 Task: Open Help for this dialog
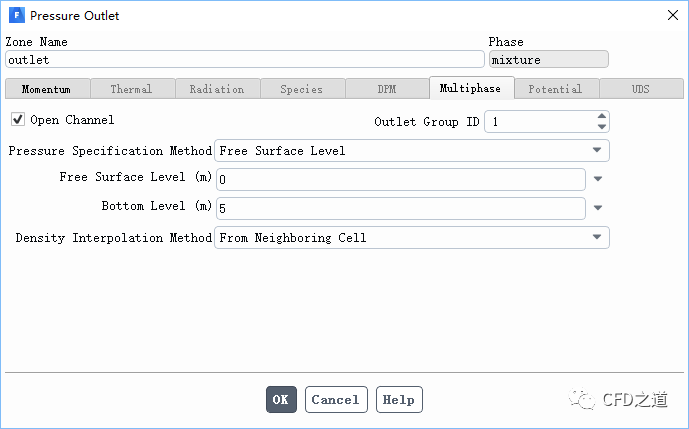point(398,400)
